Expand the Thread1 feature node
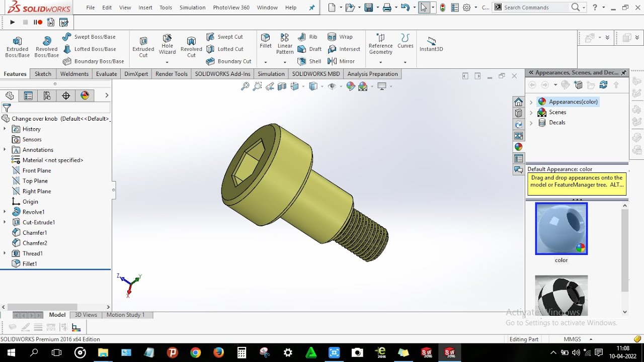Image resolution: width=644 pixels, height=362 pixels. tap(5, 253)
